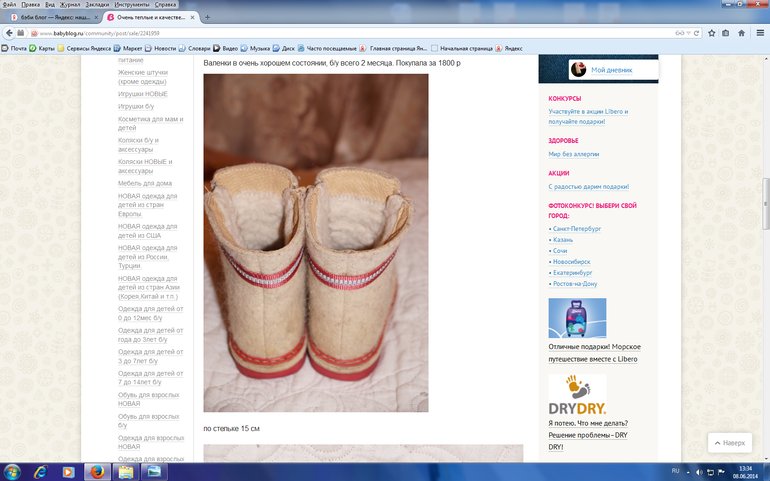Reload the page with the refresh icon
Screen dimensions: 770x481
(696, 33)
